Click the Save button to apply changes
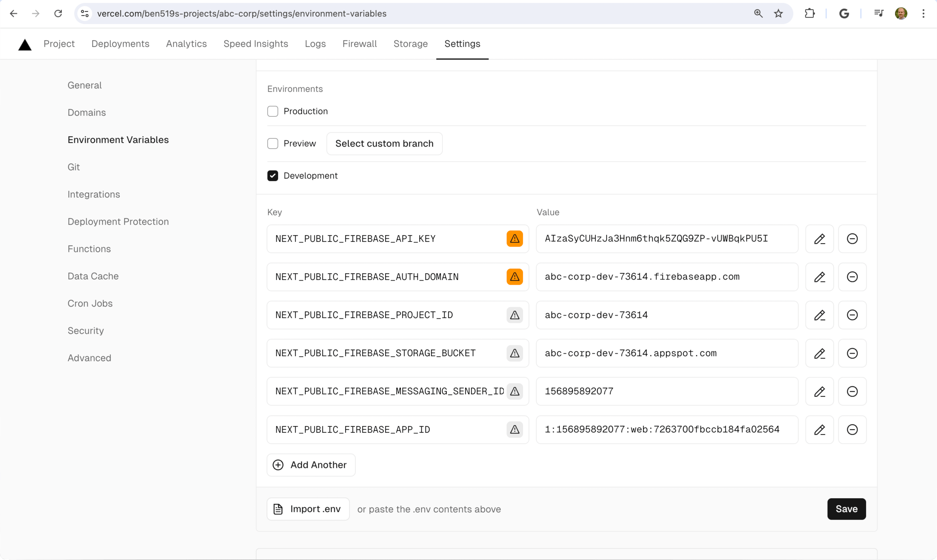This screenshot has width=937, height=560. coord(846,509)
